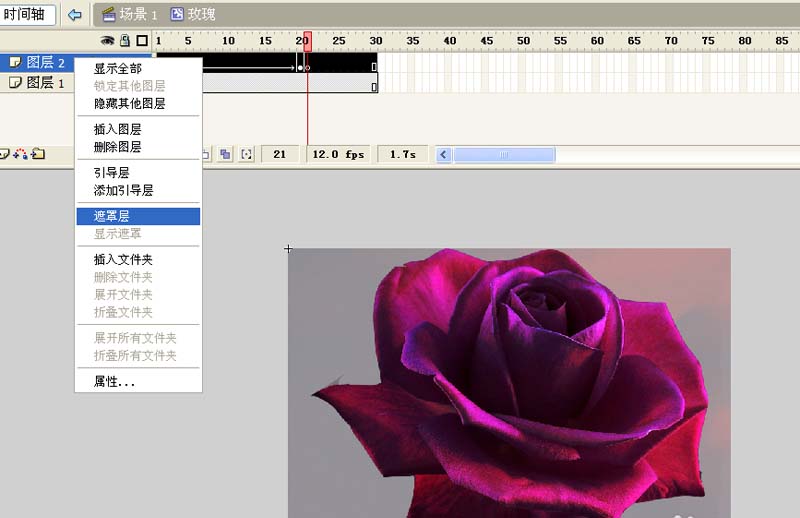The height and width of the screenshot is (518, 800).
Task: Click the back arrow beside the timeline label
Action: click(74, 15)
